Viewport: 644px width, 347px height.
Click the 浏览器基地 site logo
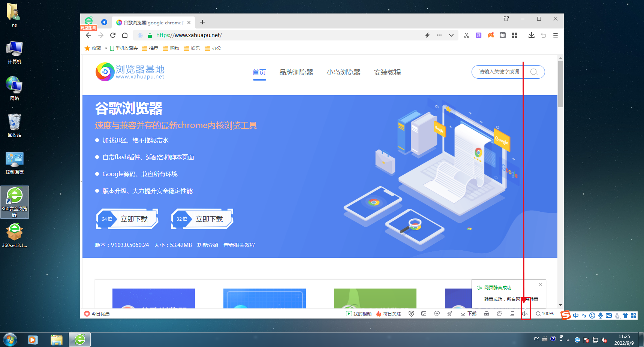coord(130,72)
